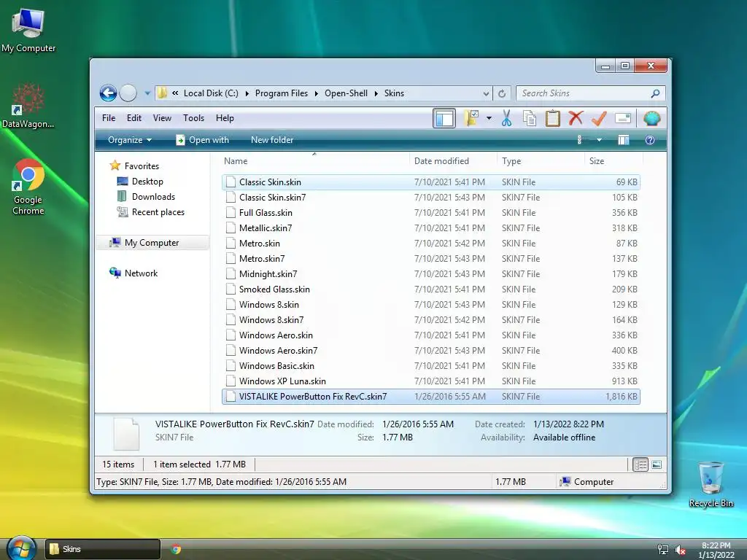The width and height of the screenshot is (747, 560).
Task: Click the blue Help question icon
Action: (x=650, y=140)
